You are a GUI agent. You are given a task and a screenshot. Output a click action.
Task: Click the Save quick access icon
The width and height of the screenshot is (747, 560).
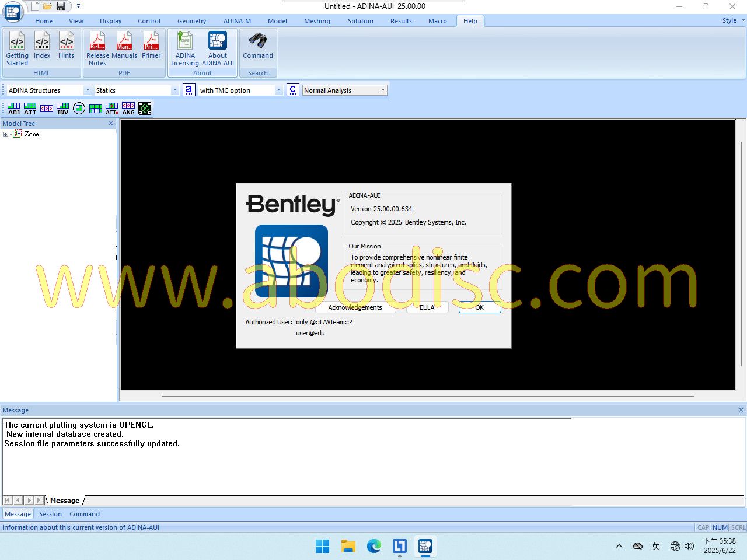click(61, 6)
